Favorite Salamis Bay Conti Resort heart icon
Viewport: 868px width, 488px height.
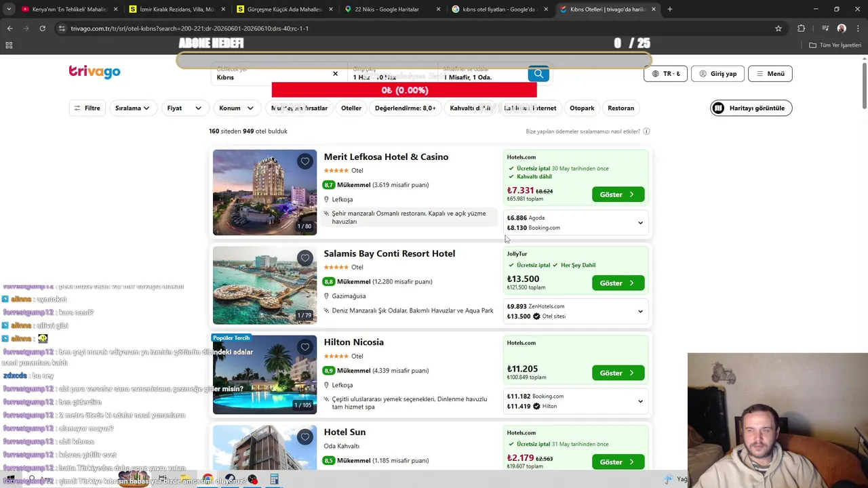coord(305,258)
